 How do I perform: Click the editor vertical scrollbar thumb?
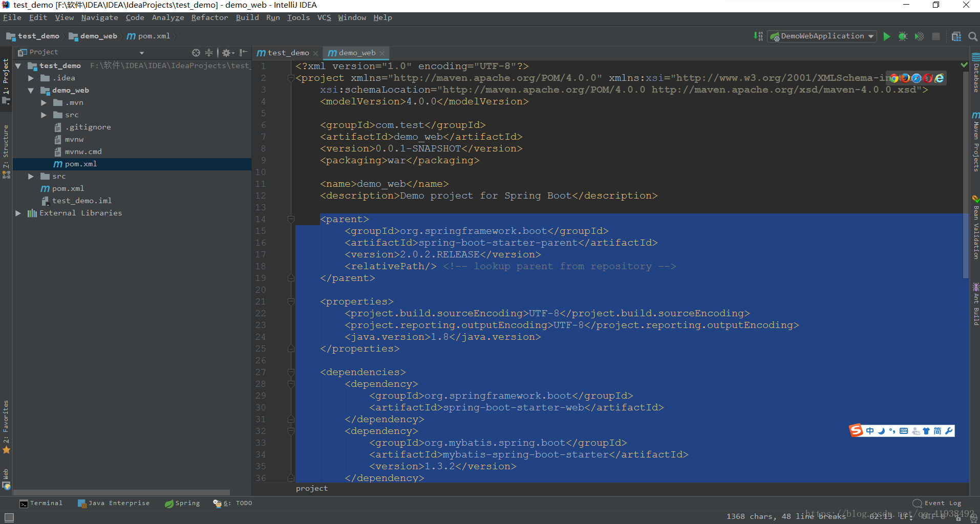pyautogui.click(x=966, y=174)
